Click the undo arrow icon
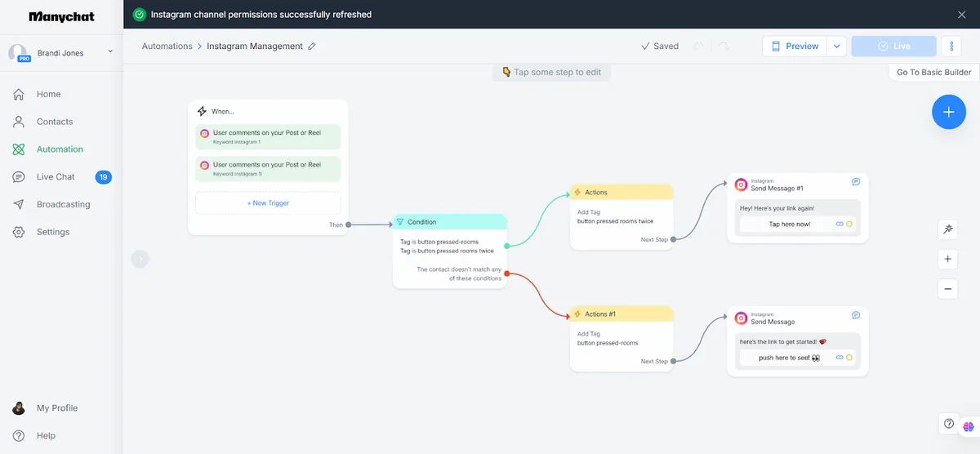Screen dimensions: 980x454 (x=698, y=47)
